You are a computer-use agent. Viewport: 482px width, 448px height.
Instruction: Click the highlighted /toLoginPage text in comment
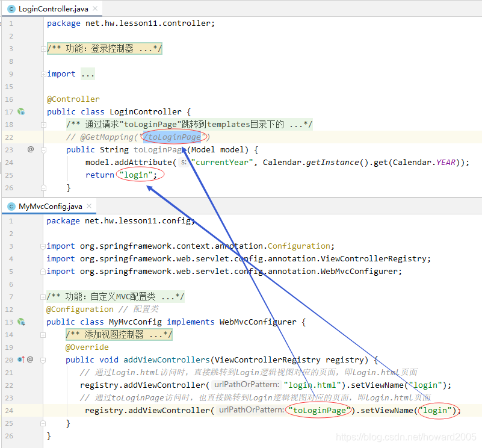pos(173,137)
